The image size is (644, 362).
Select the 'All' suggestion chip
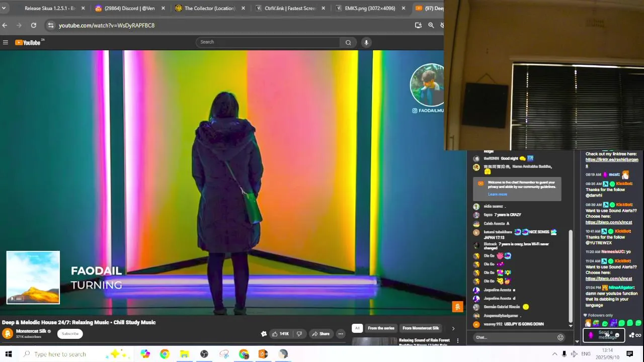tap(357, 328)
